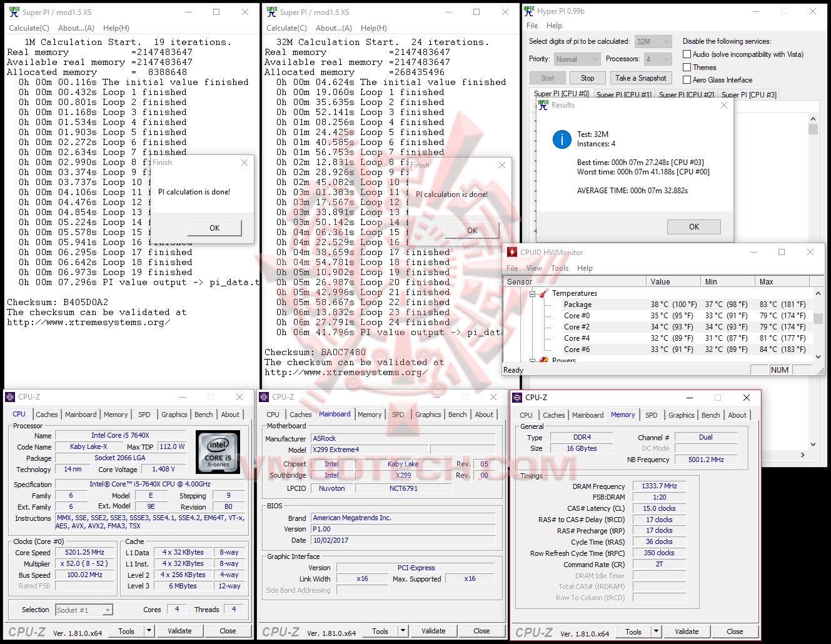Viewport: 831px width, 644px height.
Task: Click the Stop button in Hyper PI
Action: 587,78
